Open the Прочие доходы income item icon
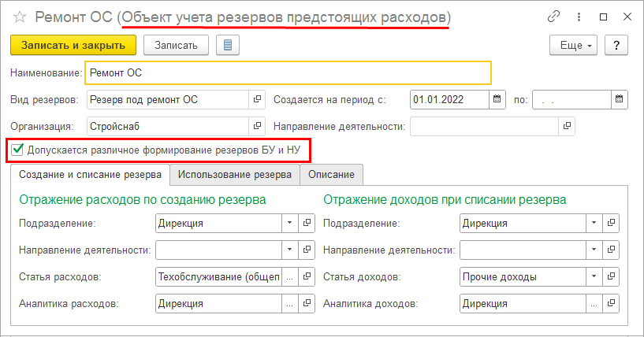The image size is (644, 337). 609,277
